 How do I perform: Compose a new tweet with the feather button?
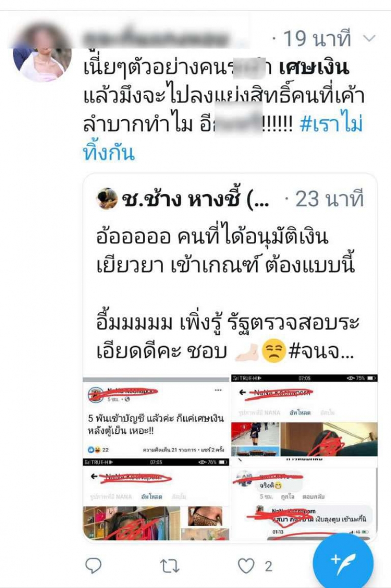point(343,560)
